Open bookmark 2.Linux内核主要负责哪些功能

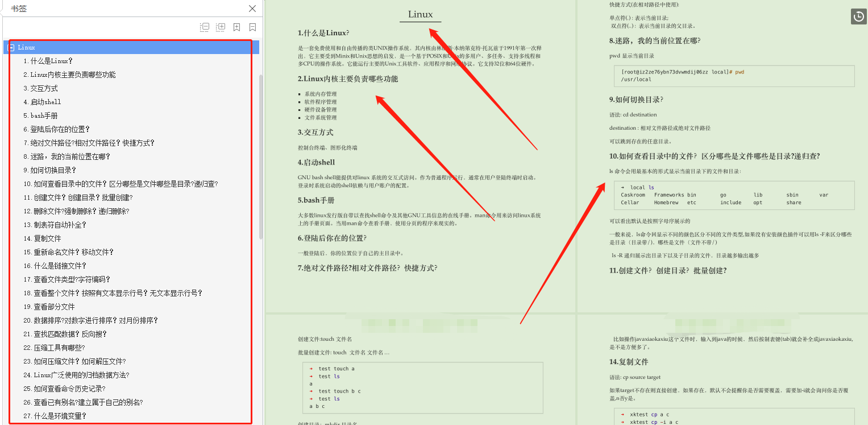point(69,75)
